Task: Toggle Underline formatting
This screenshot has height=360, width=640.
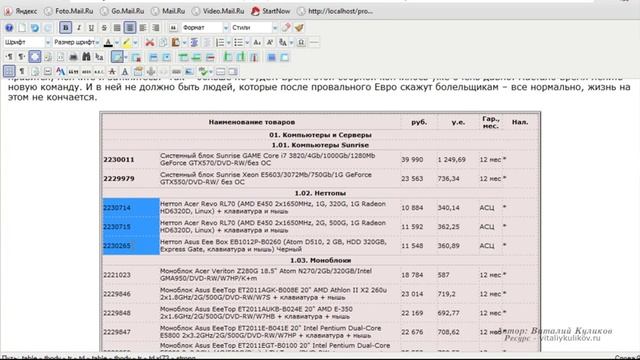Action: (91, 28)
